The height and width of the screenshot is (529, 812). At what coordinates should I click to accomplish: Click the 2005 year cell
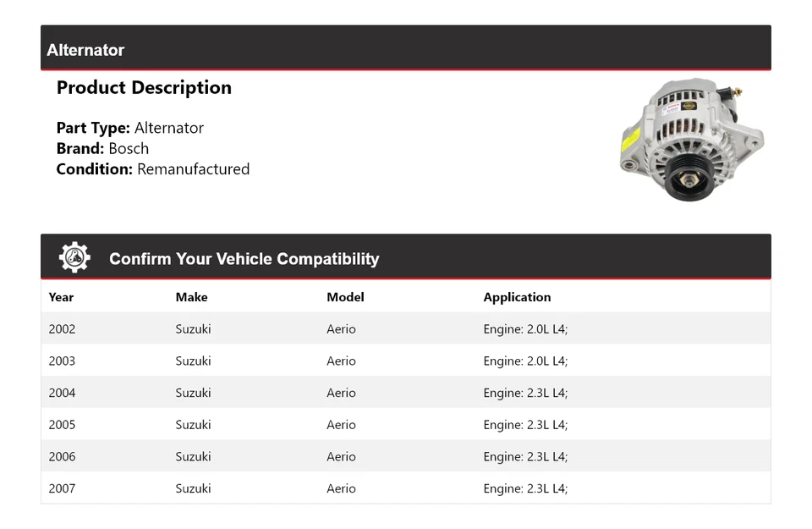[62, 425]
